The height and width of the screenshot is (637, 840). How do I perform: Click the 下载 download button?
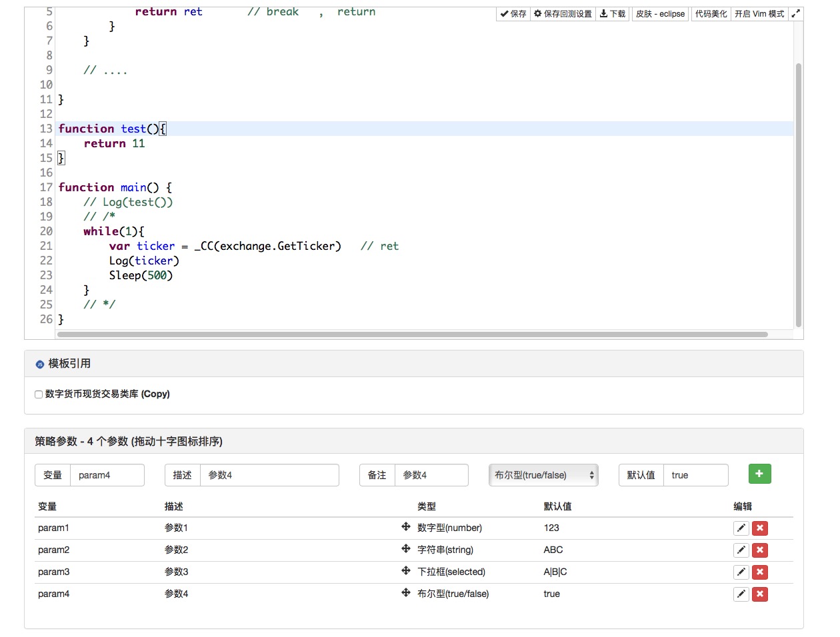(613, 13)
